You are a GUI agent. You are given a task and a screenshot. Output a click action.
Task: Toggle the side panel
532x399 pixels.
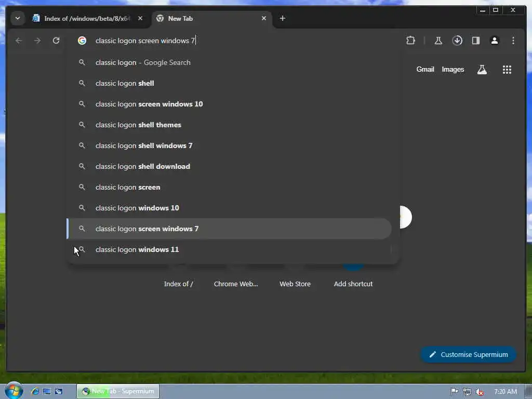(x=476, y=41)
